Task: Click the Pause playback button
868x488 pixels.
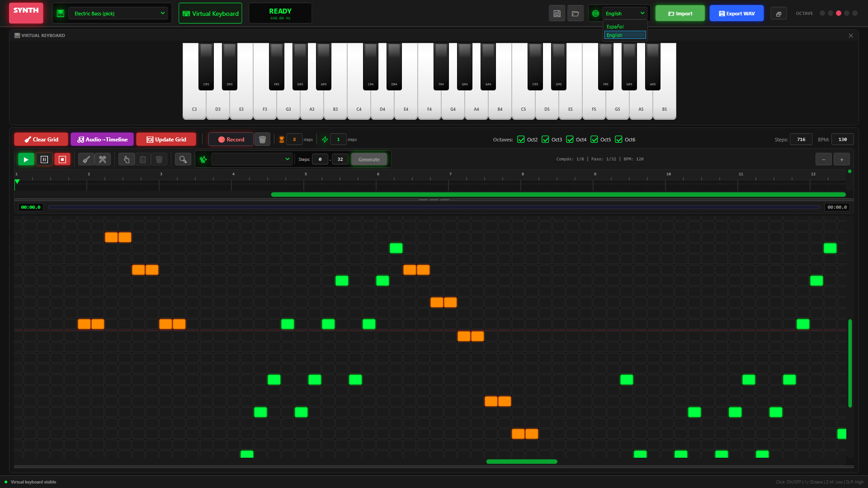Action: pos(44,159)
